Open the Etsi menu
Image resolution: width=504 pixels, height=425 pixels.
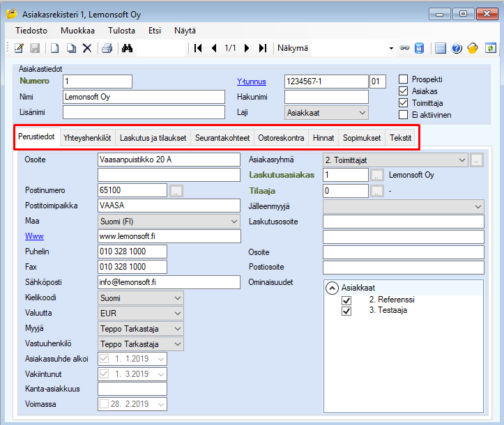click(x=155, y=31)
